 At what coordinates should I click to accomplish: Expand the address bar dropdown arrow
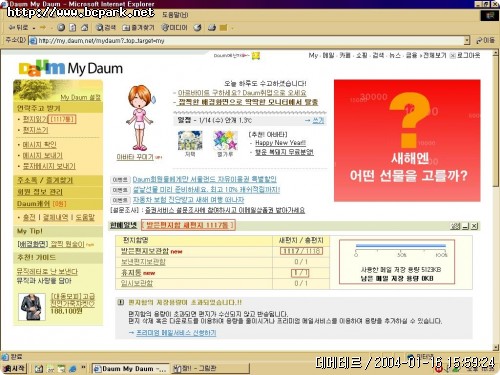(467, 41)
